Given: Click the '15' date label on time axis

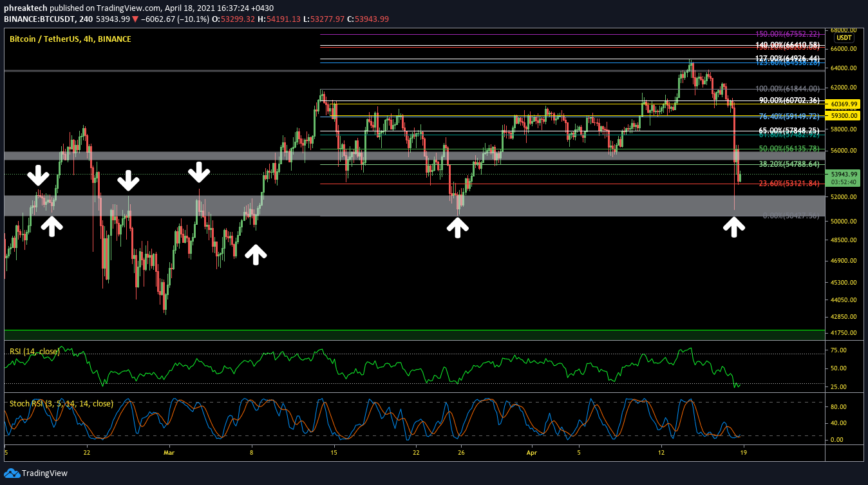Looking at the screenshot, I should pyautogui.click(x=334, y=453).
